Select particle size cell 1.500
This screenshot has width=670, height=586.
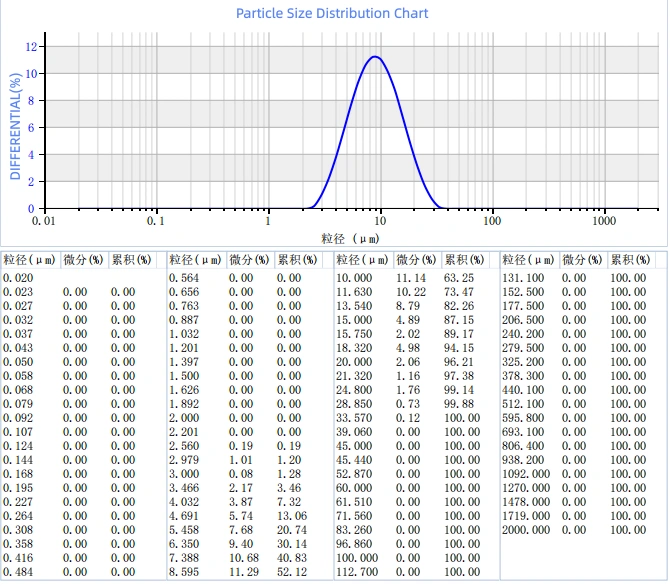point(184,376)
